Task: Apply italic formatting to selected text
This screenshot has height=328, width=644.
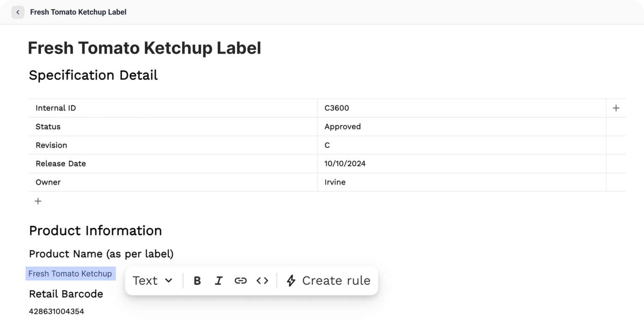Action: click(218, 281)
